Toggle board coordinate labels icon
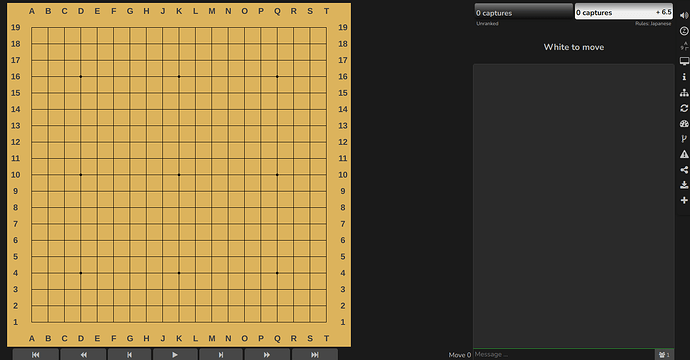690x360 pixels. [x=684, y=46]
